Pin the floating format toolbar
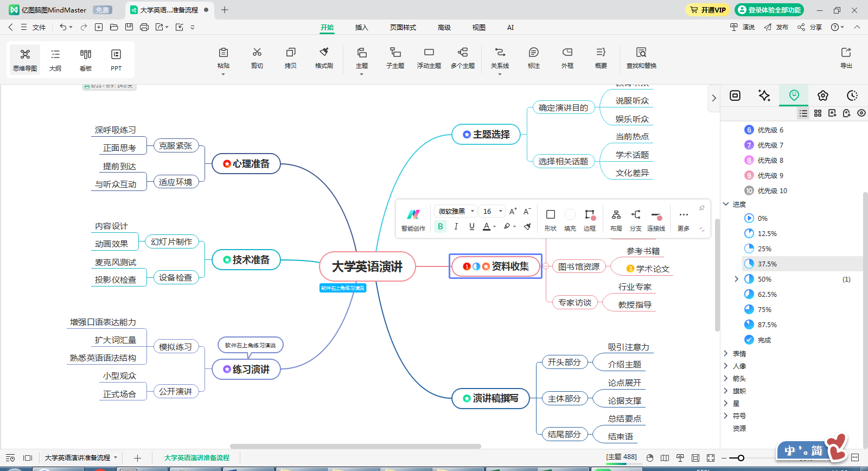The height and width of the screenshot is (471, 868). [701, 208]
